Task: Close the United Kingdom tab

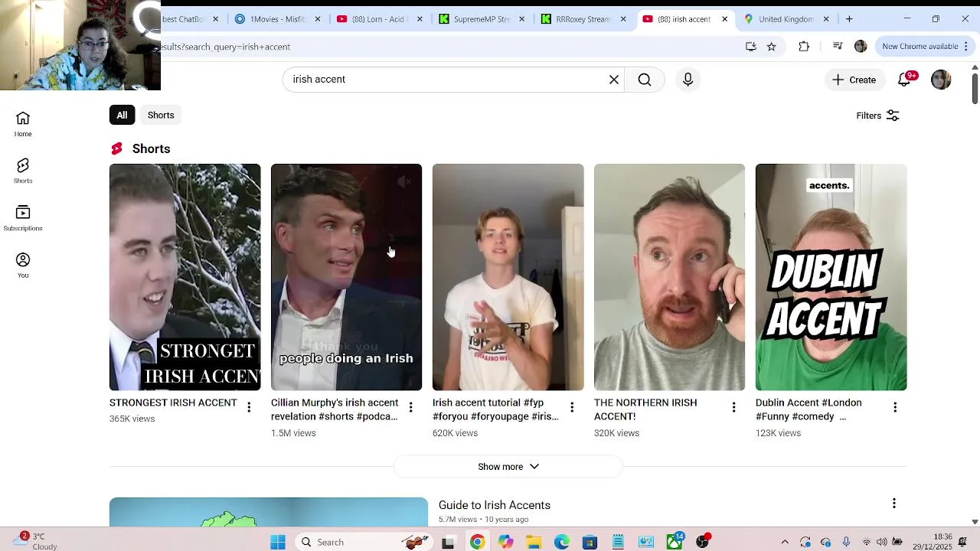Action: pyautogui.click(x=826, y=19)
